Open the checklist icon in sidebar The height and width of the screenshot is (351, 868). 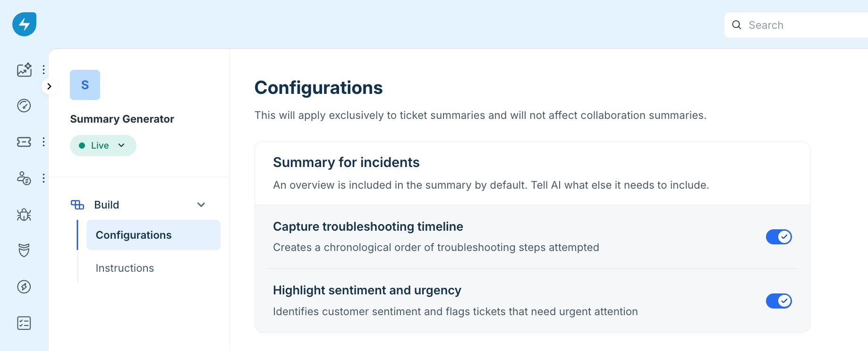point(24,323)
